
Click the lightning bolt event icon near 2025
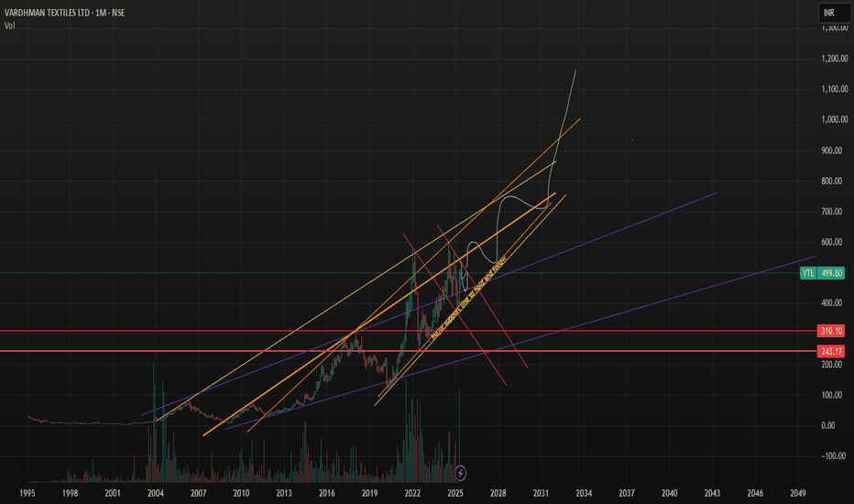click(460, 473)
